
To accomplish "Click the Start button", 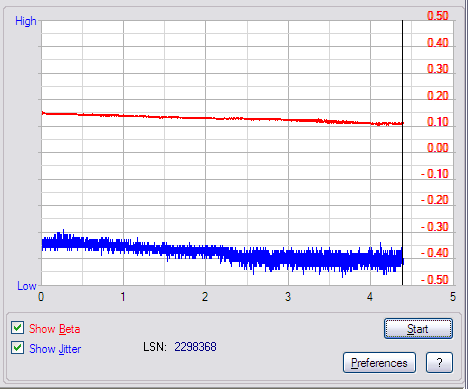I will pos(418,329).
